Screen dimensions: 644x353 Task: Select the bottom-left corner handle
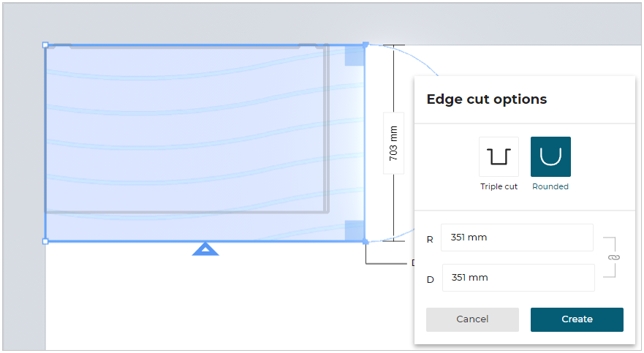[x=45, y=241]
